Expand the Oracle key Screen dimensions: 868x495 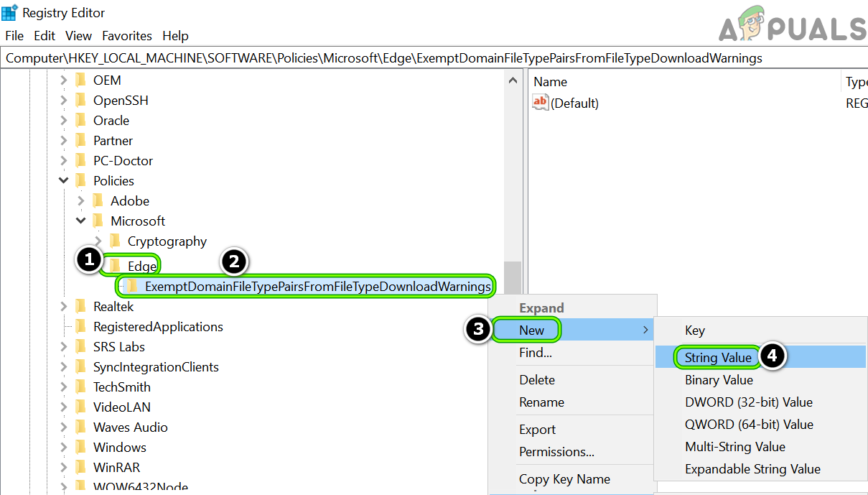point(64,121)
